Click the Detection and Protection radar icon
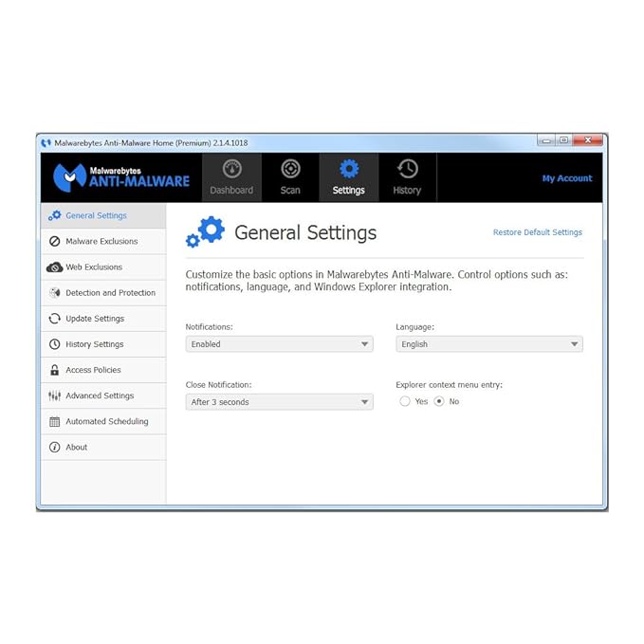The height and width of the screenshot is (644, 644). click(x=55, y=292)
